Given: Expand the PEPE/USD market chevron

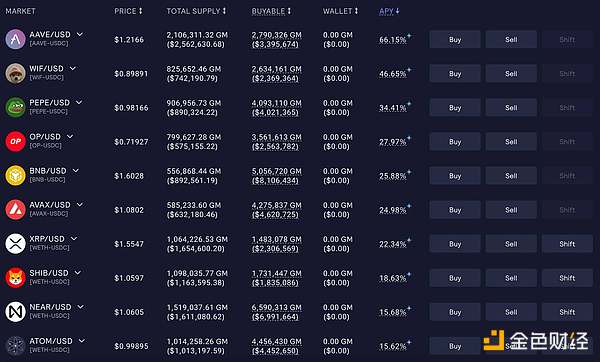Looking at the screenshot, I should click(x=79, y=103).
